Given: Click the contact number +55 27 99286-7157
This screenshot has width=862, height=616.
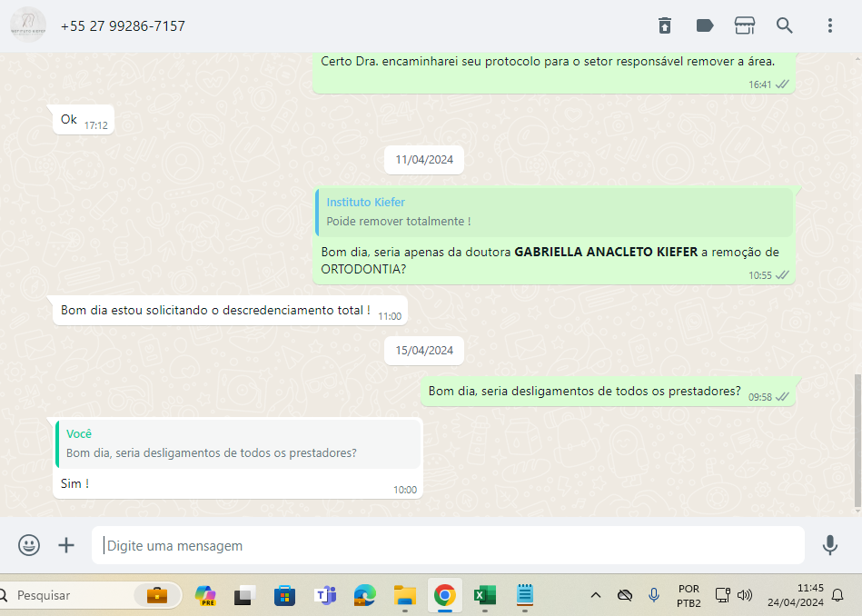Looking at the screenshot, I should (x=123, y=26).
